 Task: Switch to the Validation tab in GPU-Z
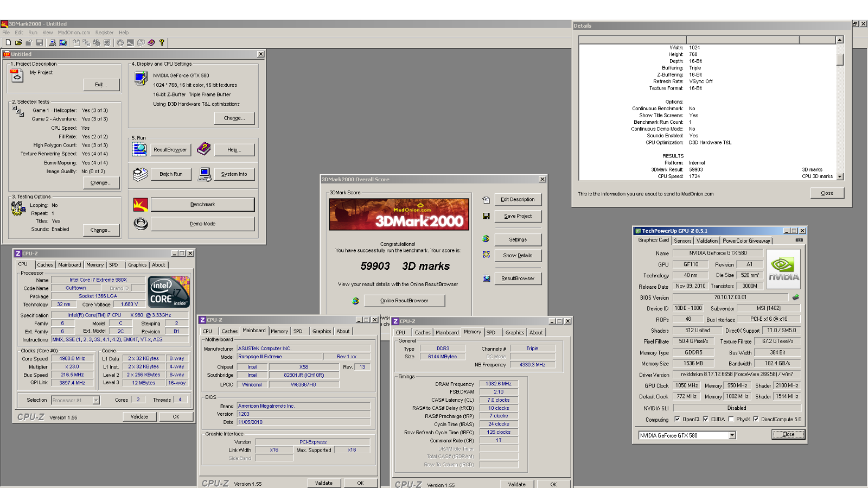tap(707, 240)
